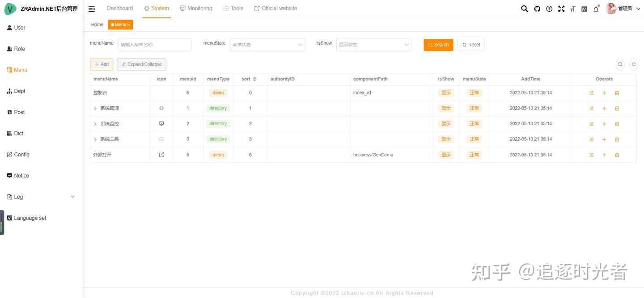Expand the 系统管理 tree row
The width and height of the screenshot is (644, 298).
tap(95, 108)
